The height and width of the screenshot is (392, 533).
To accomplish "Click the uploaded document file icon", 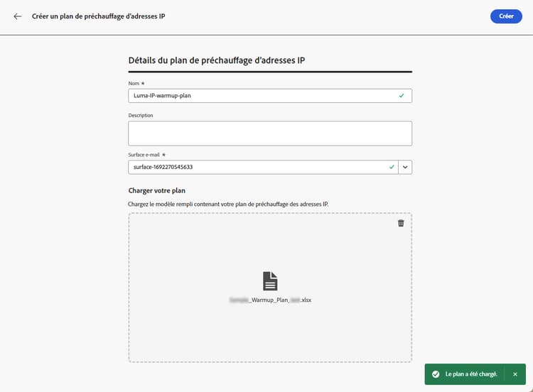I will 270,281.
